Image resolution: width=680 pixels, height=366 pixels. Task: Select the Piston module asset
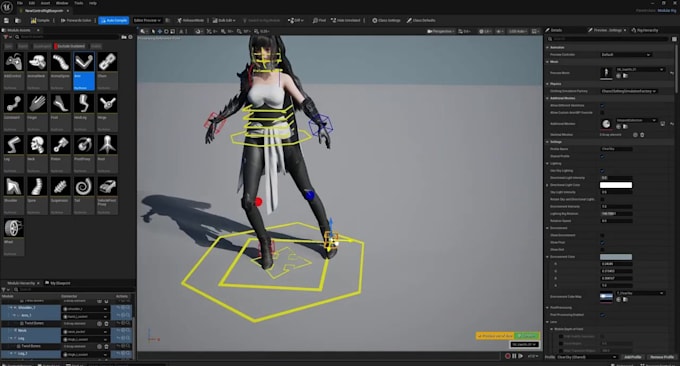(x=60, y=154)
